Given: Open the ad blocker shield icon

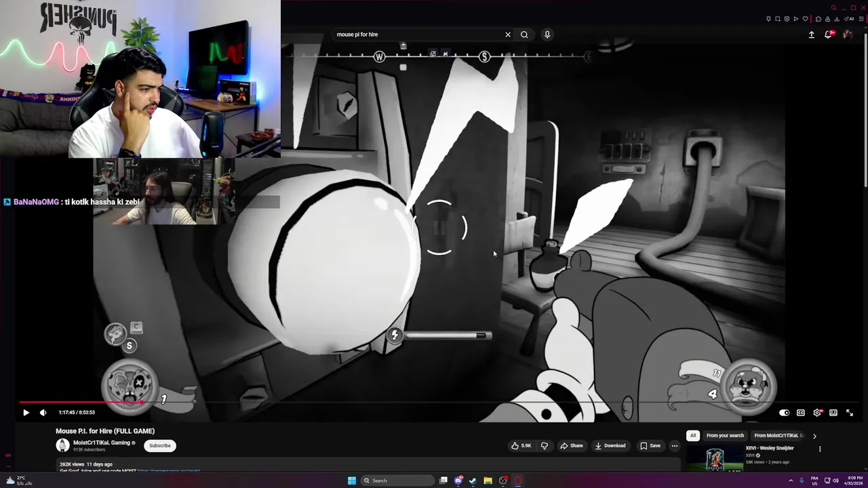Looking at the screenshot, I should tap(787, 19).
